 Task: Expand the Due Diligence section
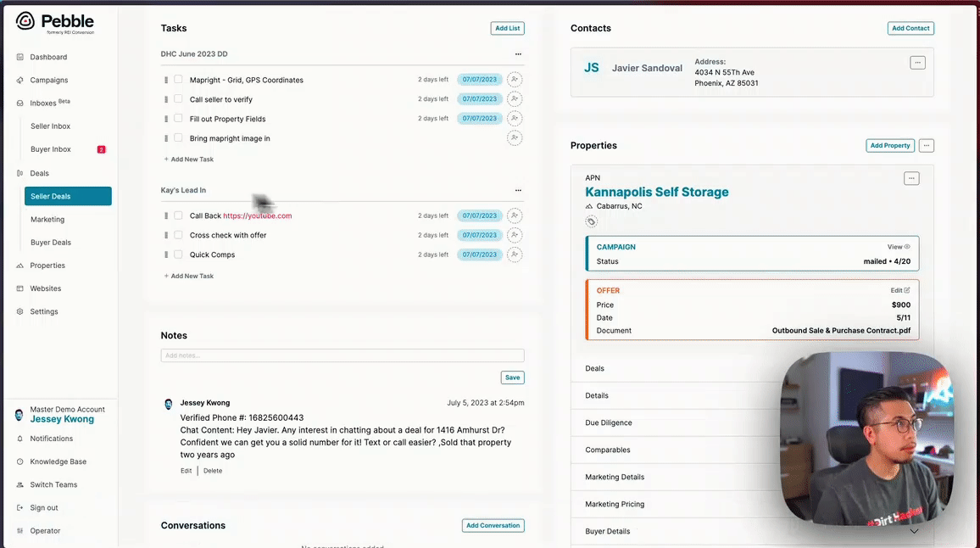click(x=753, y=423)
